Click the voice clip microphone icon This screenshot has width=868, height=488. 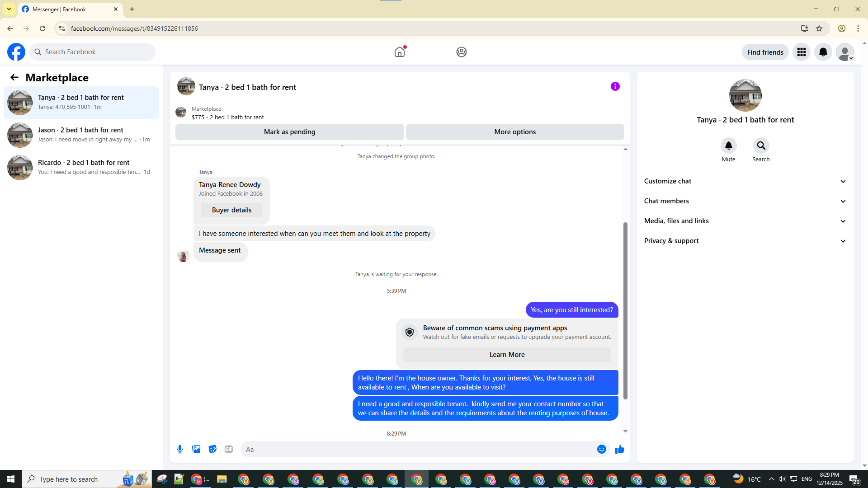click(x=180, y=449)
